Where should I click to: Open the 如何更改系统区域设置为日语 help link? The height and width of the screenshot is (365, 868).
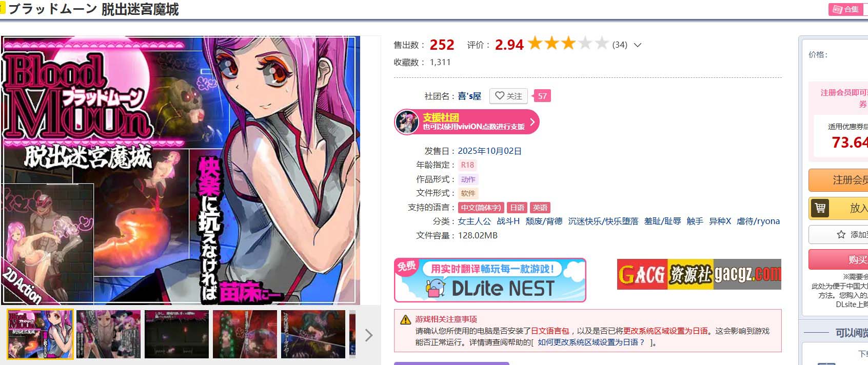click(591, 342)
